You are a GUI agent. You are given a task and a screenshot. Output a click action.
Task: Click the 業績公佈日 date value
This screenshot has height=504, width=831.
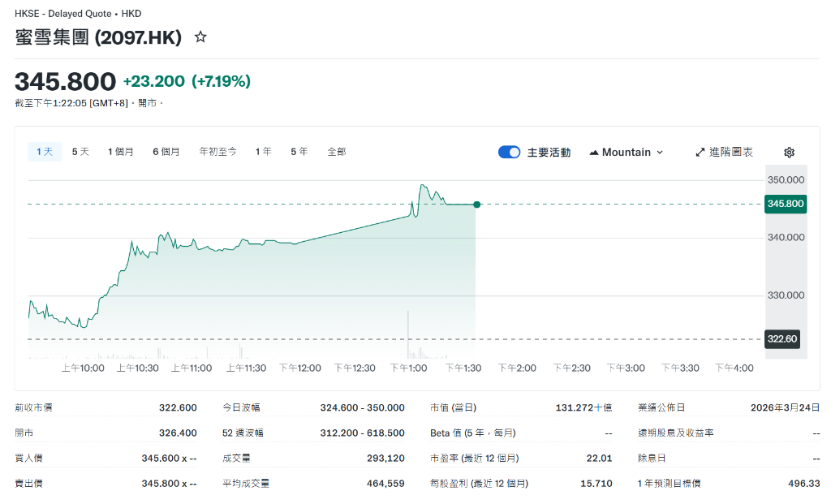[785, 407]
